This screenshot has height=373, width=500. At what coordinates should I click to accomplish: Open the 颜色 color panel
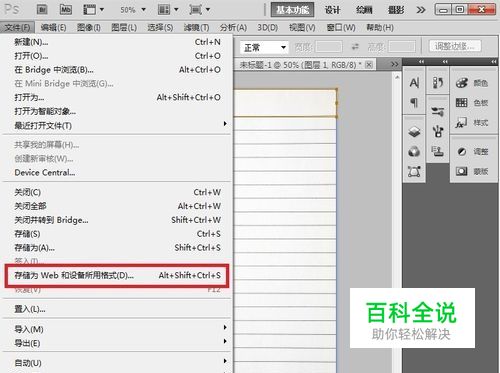[x=472, y=83]
